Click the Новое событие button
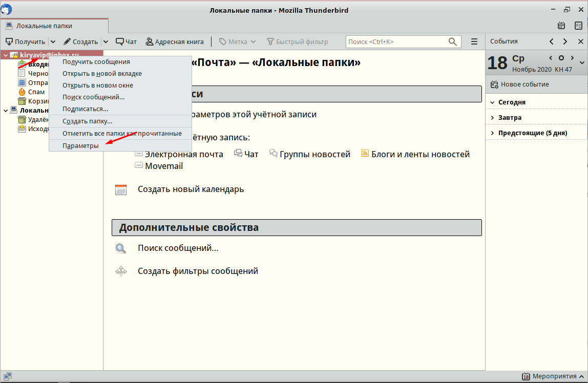 (520, 84)
